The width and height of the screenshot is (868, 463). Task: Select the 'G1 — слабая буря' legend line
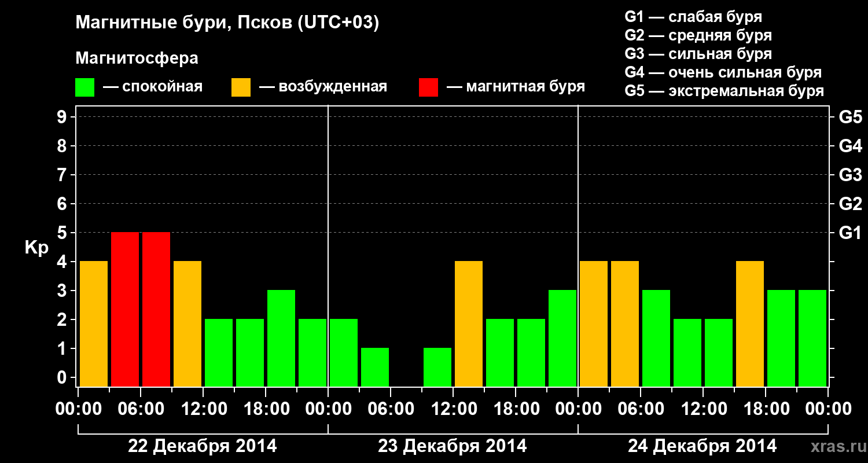[x=693, y=16]
